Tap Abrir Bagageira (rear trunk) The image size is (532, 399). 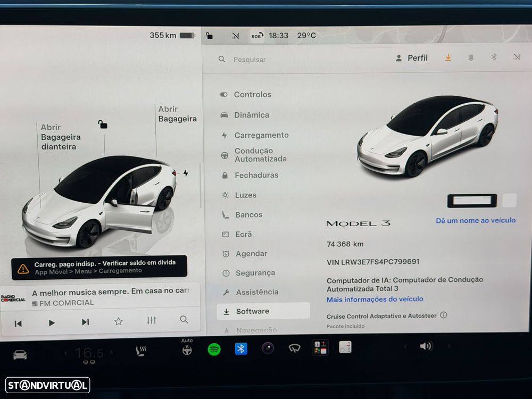[178, 114]
